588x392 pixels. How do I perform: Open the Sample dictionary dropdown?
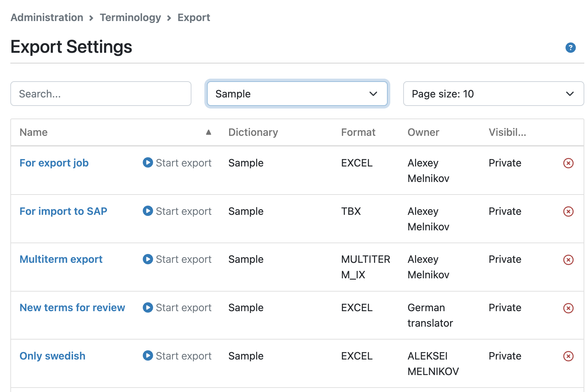(297, 94)
